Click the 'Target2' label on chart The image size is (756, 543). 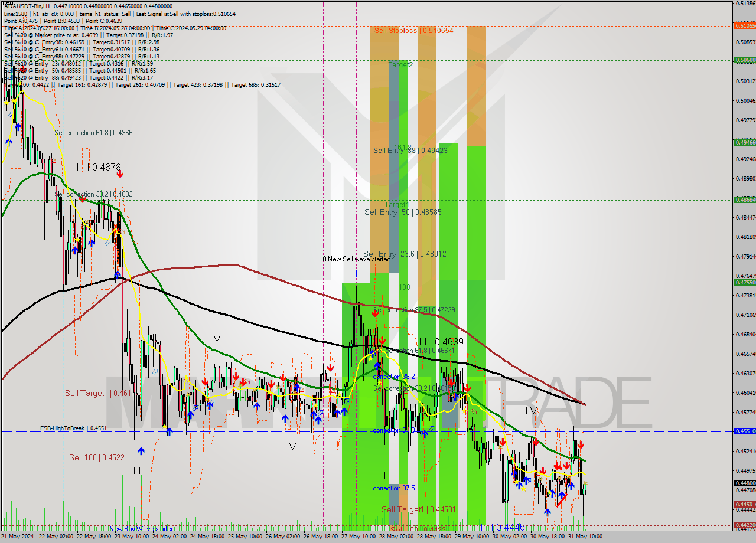pyautogui.click(x=400, y=65)
